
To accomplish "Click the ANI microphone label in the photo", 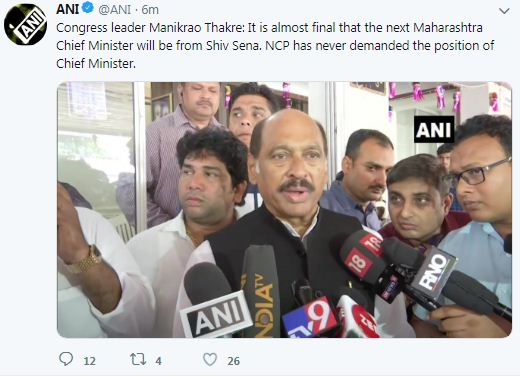I will coord(216,317).
